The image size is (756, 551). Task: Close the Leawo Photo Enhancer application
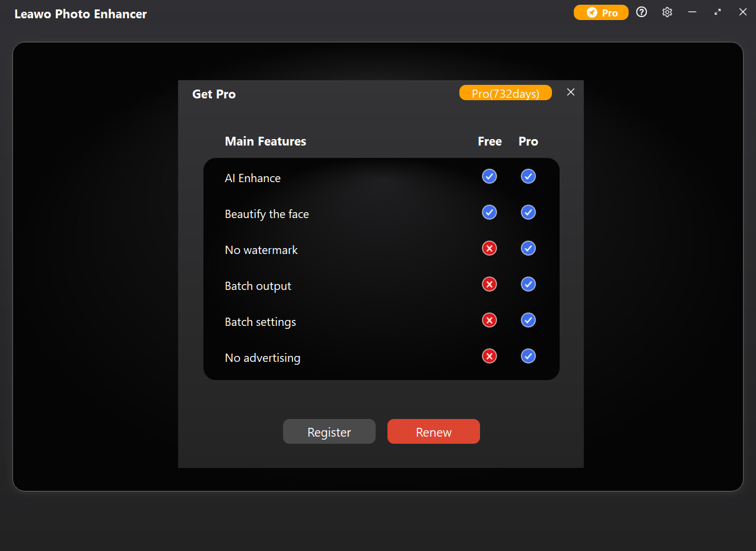pos(743,12)
